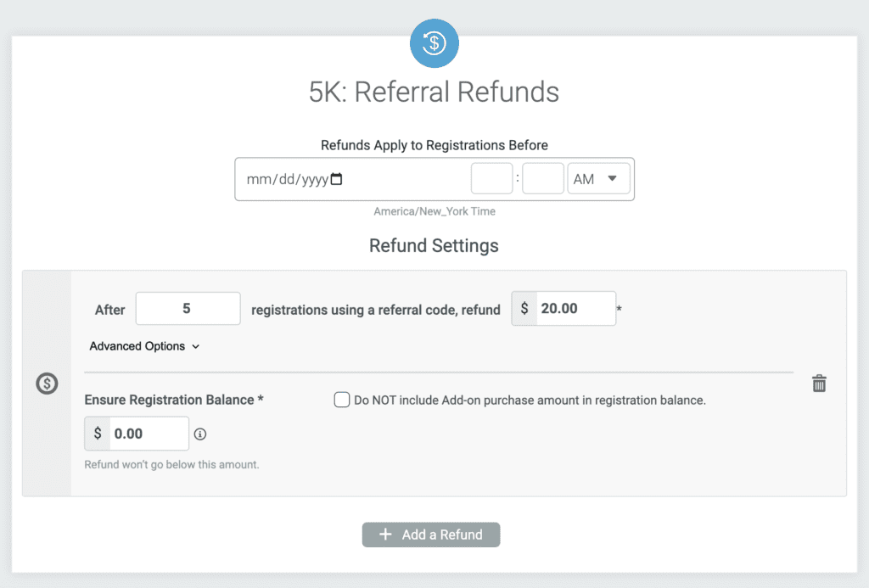The image size is (869, 588).
Task: Click the blue refund dollar icon at top
Action: tap(434, 43)
